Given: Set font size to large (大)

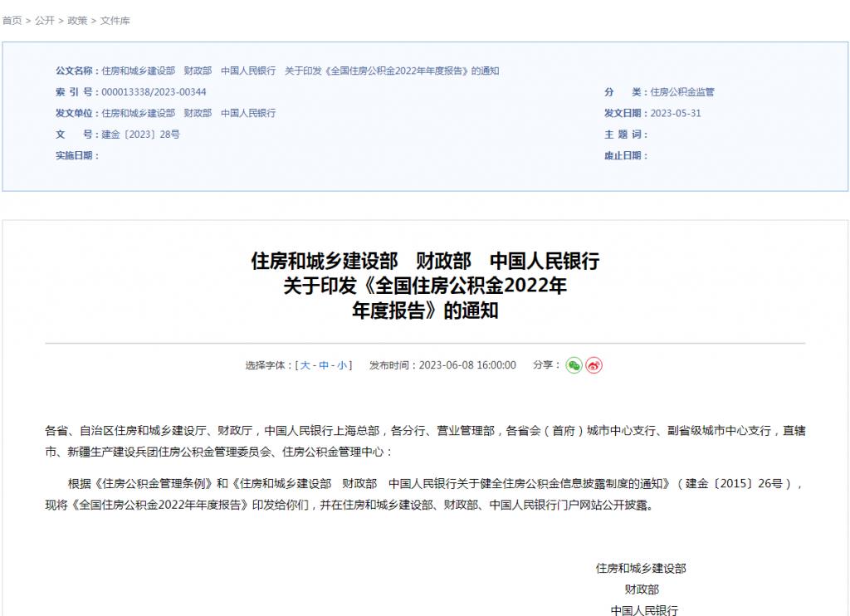Looking at the screenshot, I should (305, 365).
